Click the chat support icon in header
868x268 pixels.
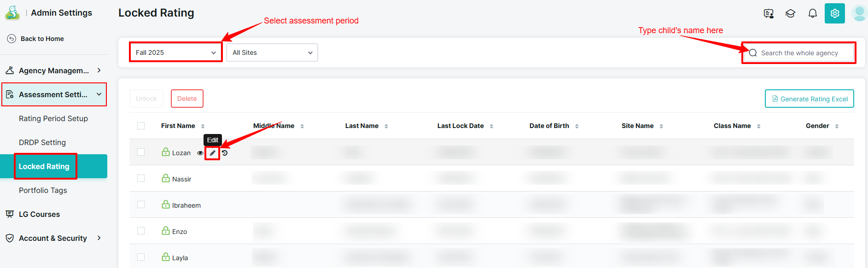769,13
